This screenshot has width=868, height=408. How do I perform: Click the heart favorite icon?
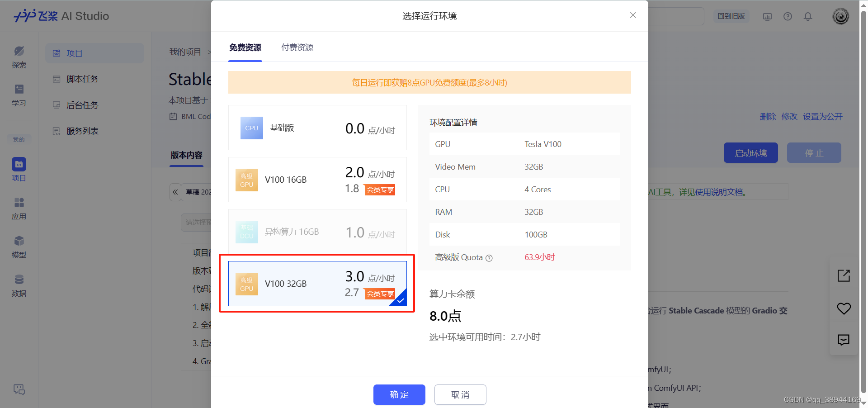(844, 308)
